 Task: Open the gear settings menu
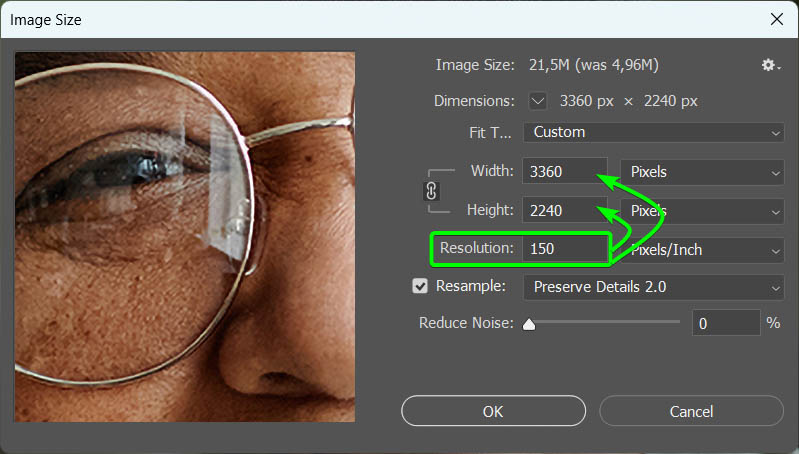[x=771, y=65]
